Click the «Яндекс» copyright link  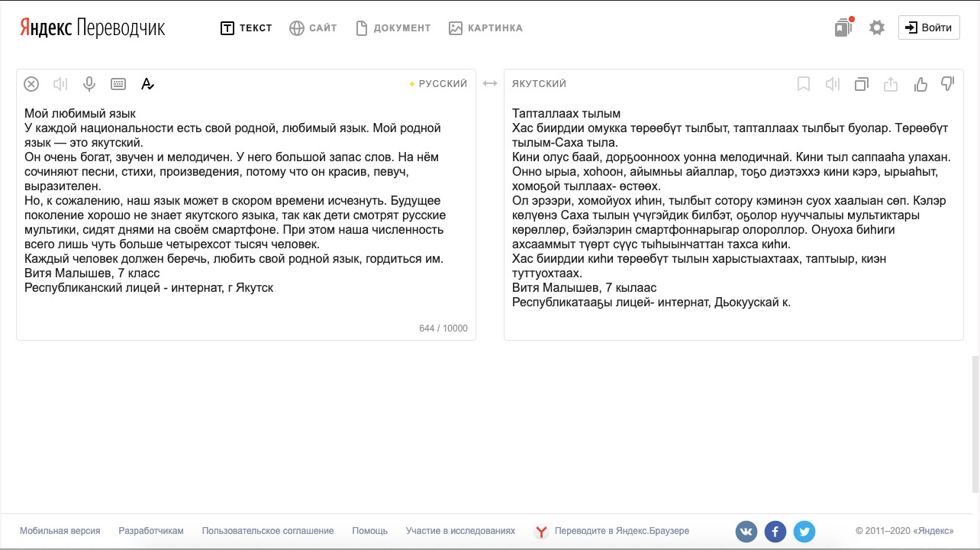pos(933,531)
